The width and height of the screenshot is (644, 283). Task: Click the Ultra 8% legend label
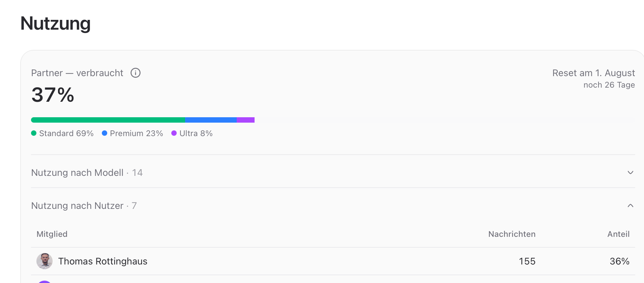pyautogui.click(x=196, y=133)
